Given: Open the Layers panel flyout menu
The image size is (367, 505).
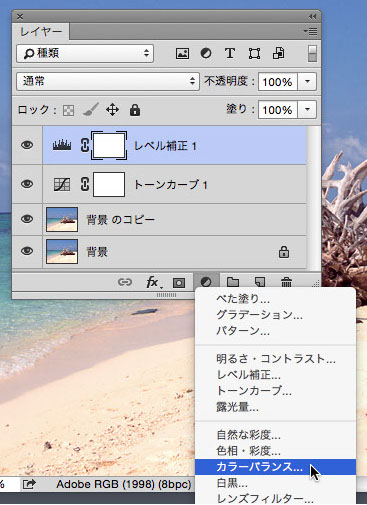Looking at the screenshot, I should coord(310,32).
